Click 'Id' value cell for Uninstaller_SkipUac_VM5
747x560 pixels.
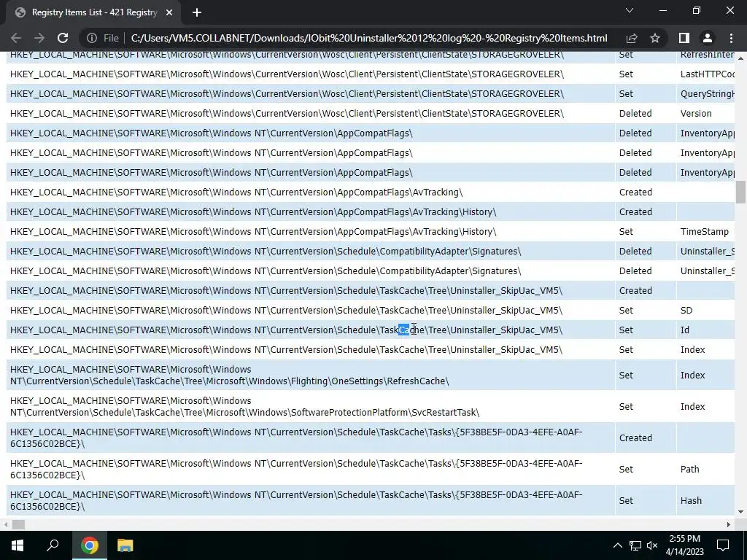coord(684,330)
